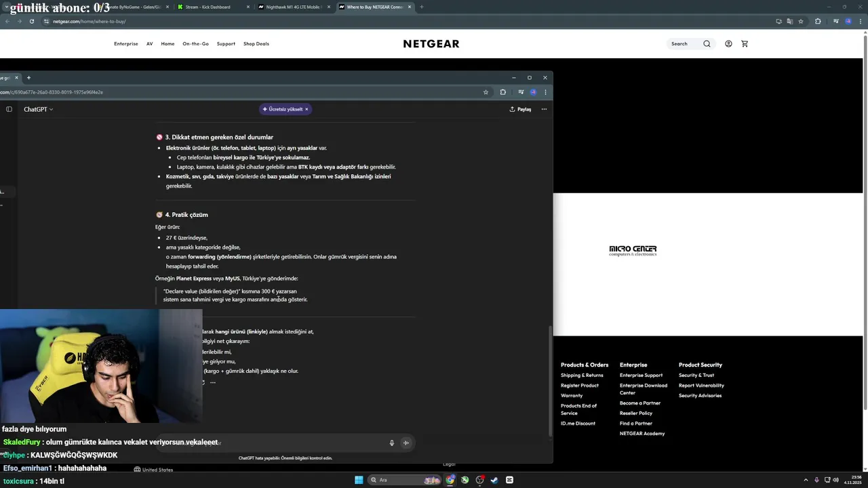
Task: Open Security Advisories footer link
Action: pos(700,396)
